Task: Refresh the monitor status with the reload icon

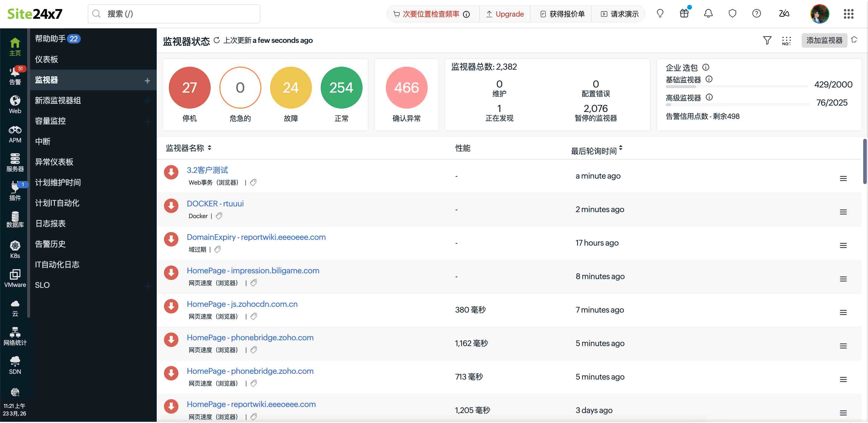Action: [x=217, y=40]
